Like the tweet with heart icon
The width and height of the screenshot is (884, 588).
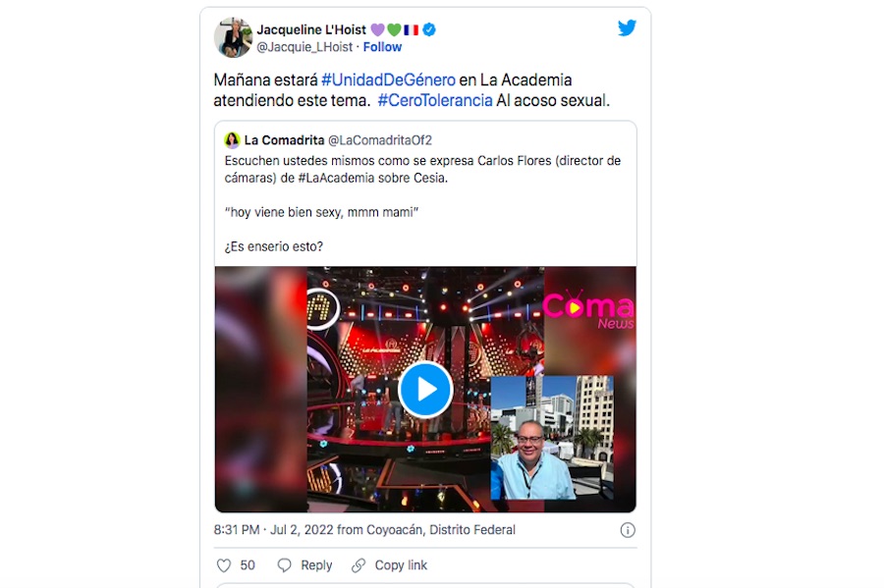(x=224, y=565)
